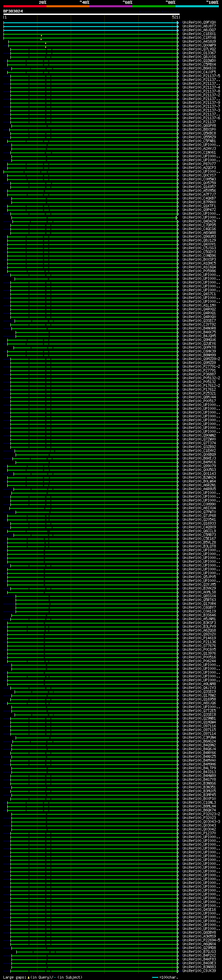Click the cyan ~100% identity legend bar
The width and height of the screenshot is (222, 980).
[x=197, y=7]
